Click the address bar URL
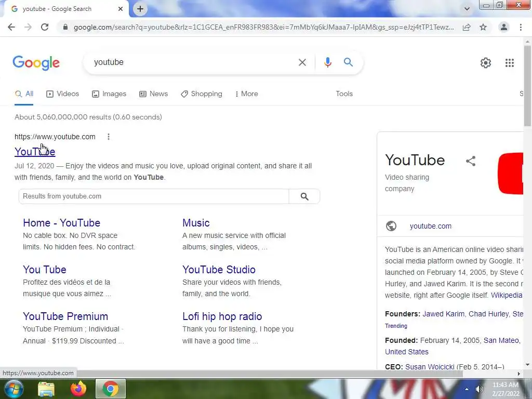This screenshot has width=532, height=399. point(263,27)
